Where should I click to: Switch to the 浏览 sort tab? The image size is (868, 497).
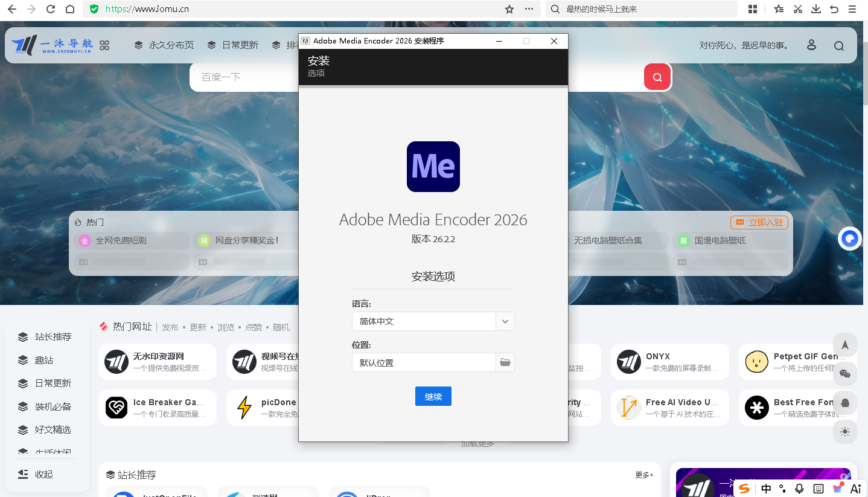tap(226, 327)
